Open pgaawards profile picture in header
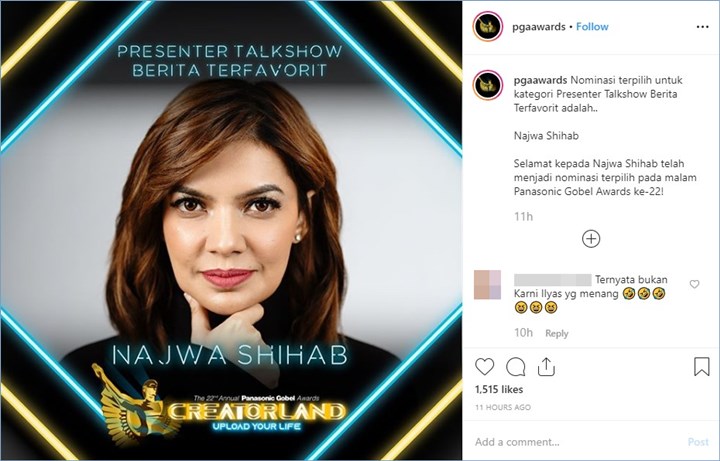This screenshot has width=720, height=461. (x=488, y=27)
